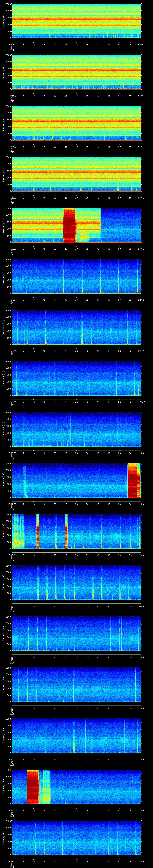The width and height of the screenshot is (153, 868).
Task: Click the '53:00' end time label
Action: click(x=141, y=44)
